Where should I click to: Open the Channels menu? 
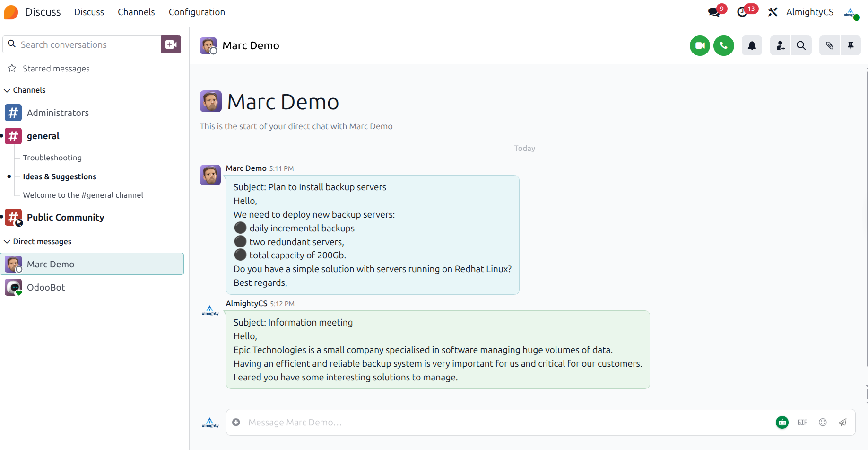[136, 12]
